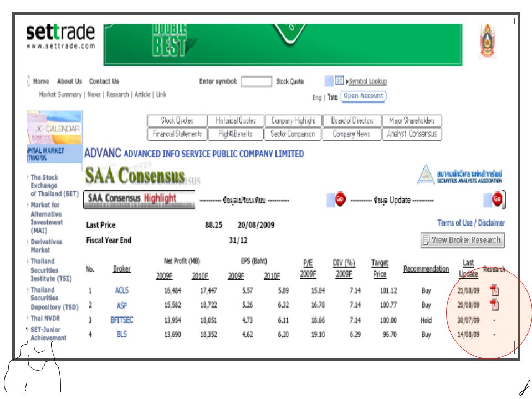Open the BFITSEC broker link
The image size is (532, 399).
(x=122, y=320)
